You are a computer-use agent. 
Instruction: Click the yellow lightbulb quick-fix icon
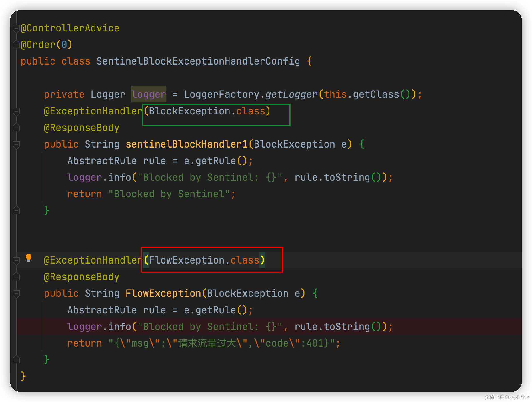click(29, 258)
